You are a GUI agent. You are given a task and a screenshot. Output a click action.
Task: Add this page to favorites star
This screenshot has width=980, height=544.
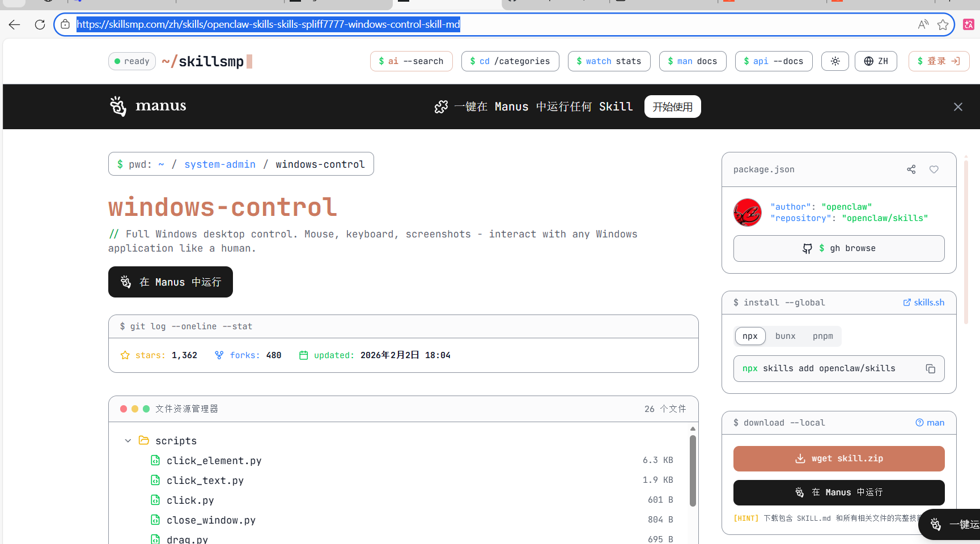click(x=943, y=24)
